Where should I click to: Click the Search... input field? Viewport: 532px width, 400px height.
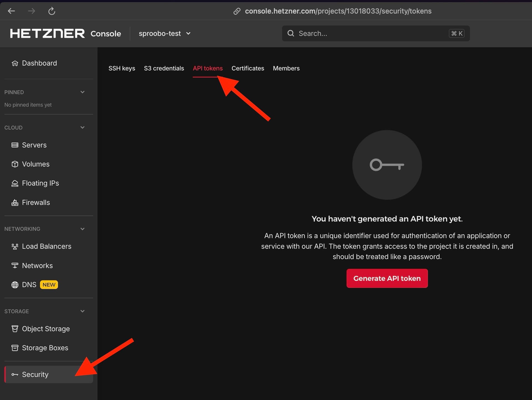tap(376, 34)
